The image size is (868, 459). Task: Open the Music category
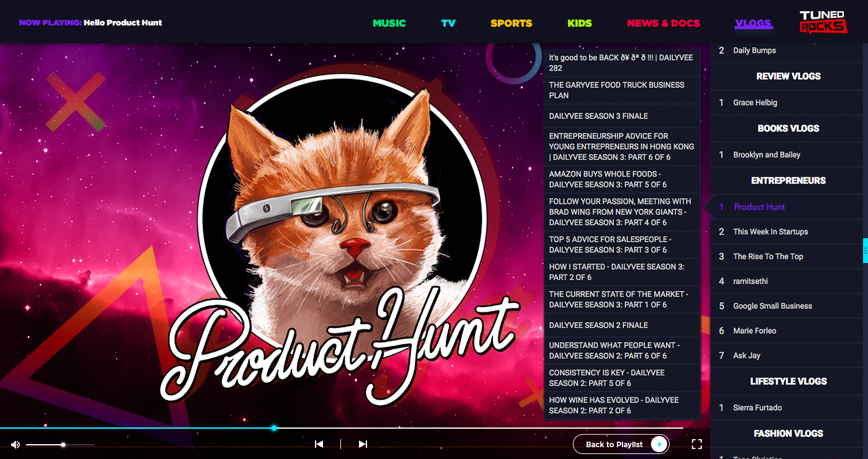[389, 23]
